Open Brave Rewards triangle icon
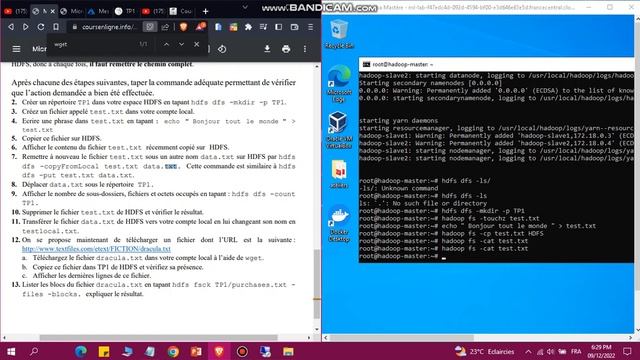This screenshot has width=640, height=360. click(200, 27)
